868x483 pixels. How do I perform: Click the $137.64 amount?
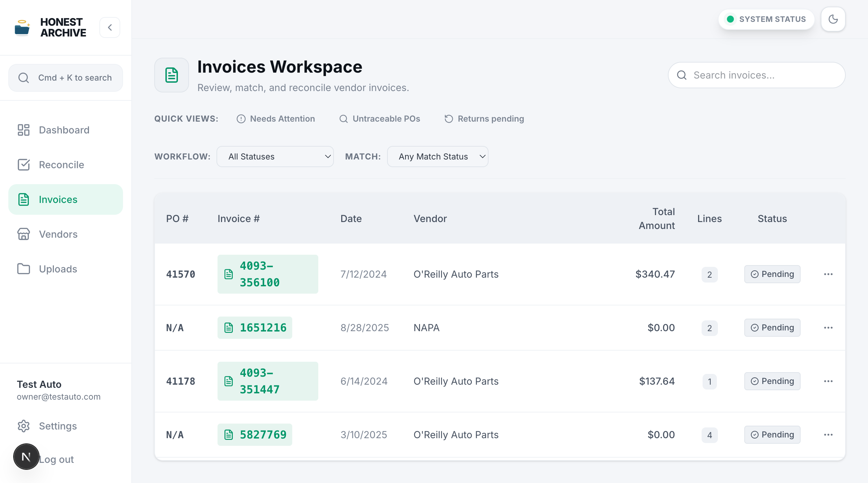657,381
